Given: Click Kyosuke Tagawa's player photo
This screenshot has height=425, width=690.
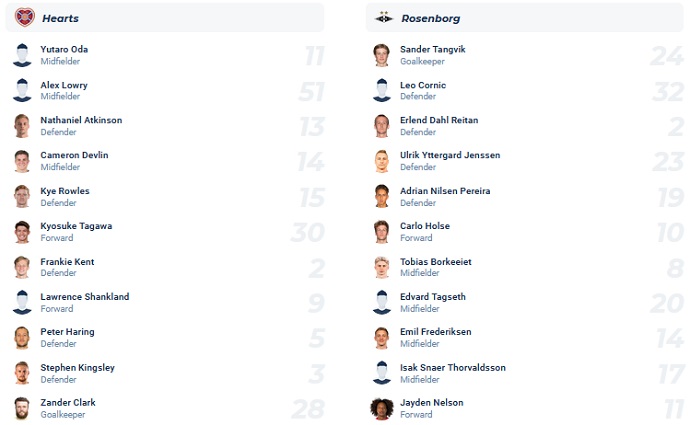Looking at the screenshot, I should 22,232.
